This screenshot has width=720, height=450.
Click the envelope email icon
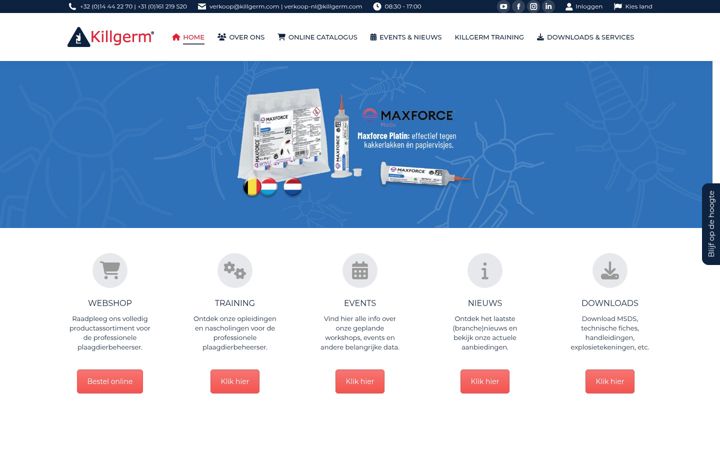(202, 6)
